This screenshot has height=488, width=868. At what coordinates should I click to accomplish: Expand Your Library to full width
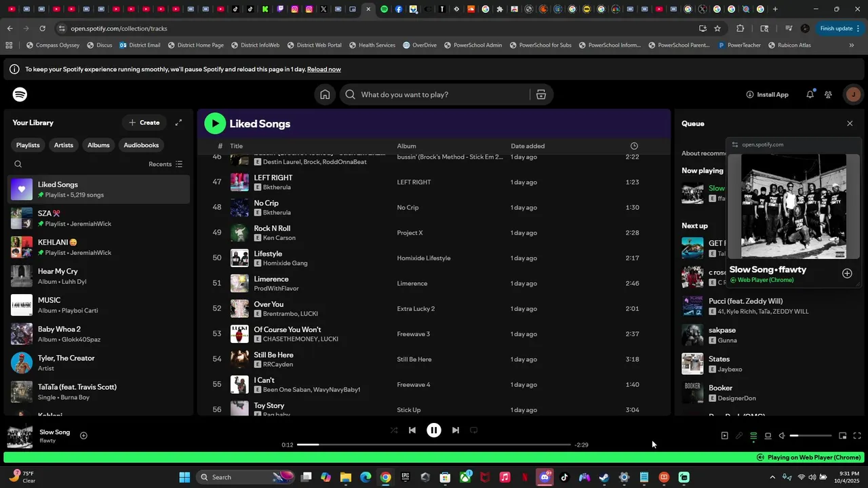point(178,123)
